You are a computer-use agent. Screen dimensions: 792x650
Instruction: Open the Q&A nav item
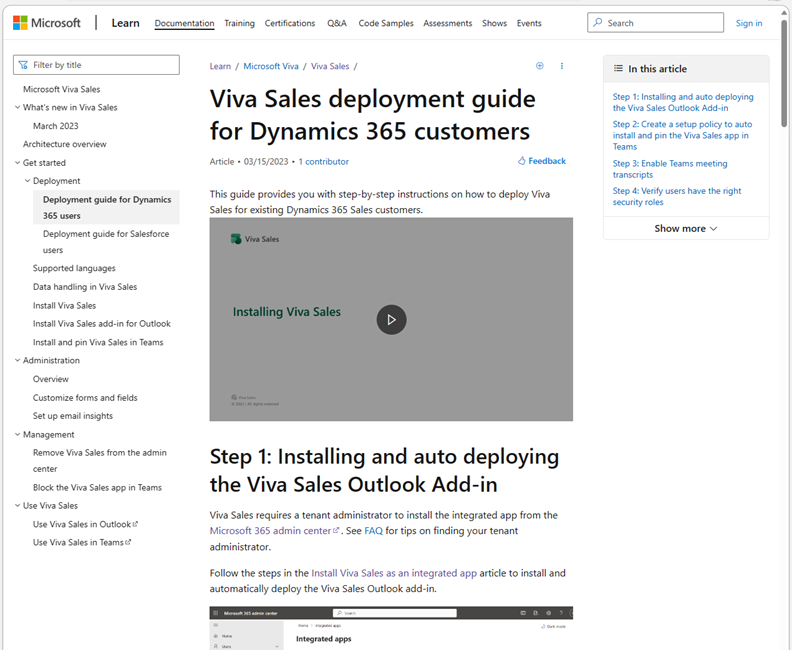pos(337,23)
